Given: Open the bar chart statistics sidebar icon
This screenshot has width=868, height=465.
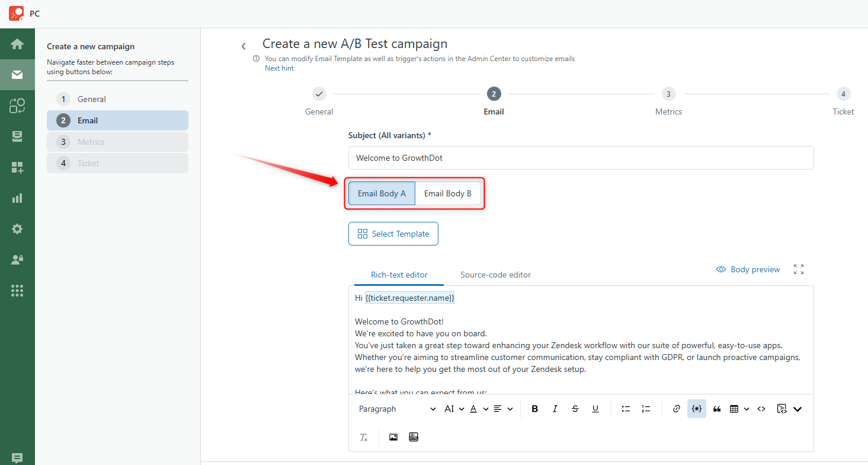Looking at the screenshot, I should 17,198.
